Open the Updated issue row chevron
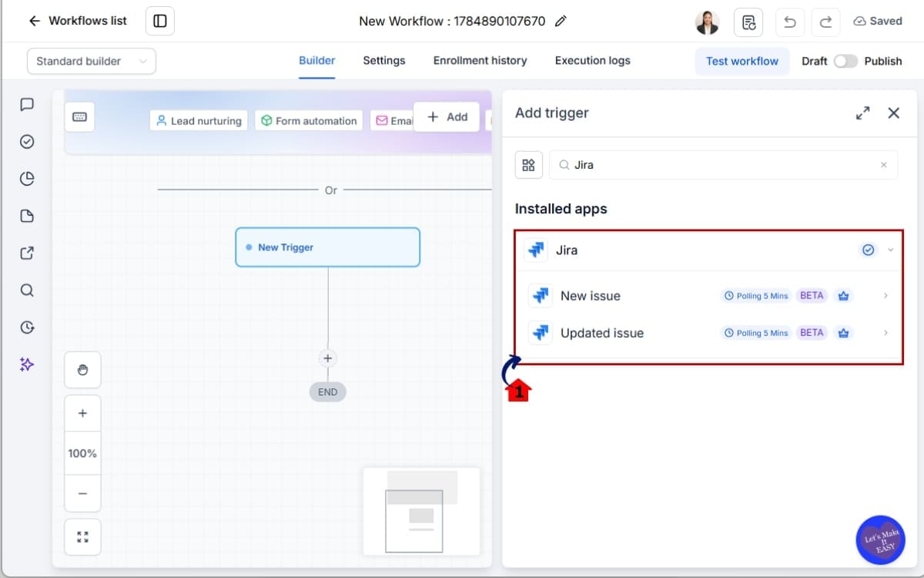924x578 pixels. tap(886, 333)
